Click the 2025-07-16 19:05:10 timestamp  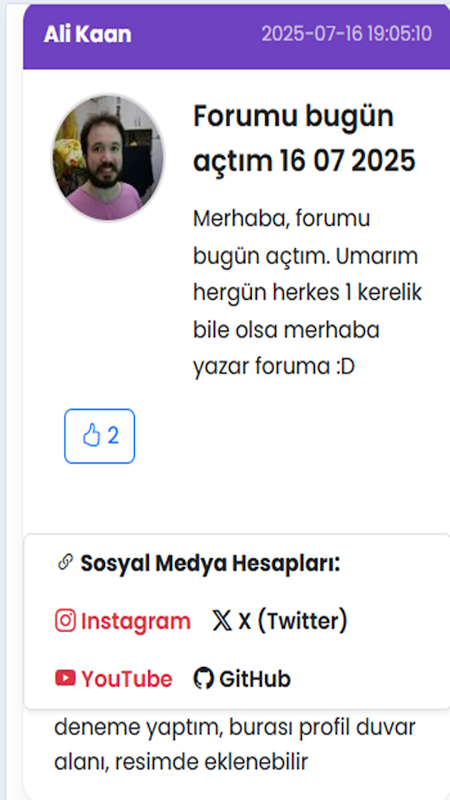(347, 34)
